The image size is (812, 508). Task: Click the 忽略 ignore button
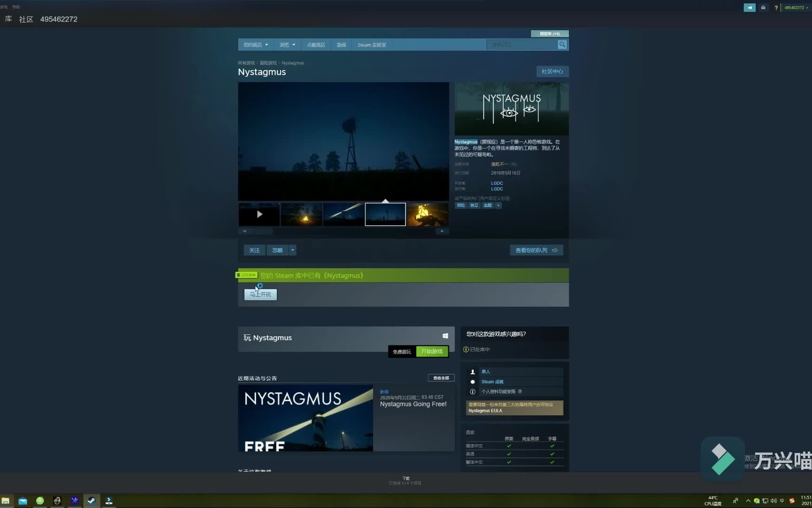click(x=278, y=250)
